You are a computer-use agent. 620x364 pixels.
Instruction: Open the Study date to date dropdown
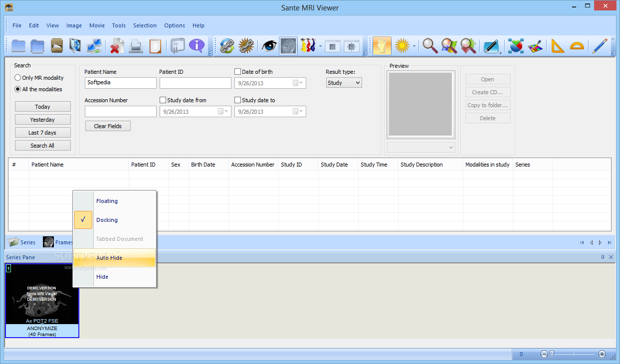point(298,112)
